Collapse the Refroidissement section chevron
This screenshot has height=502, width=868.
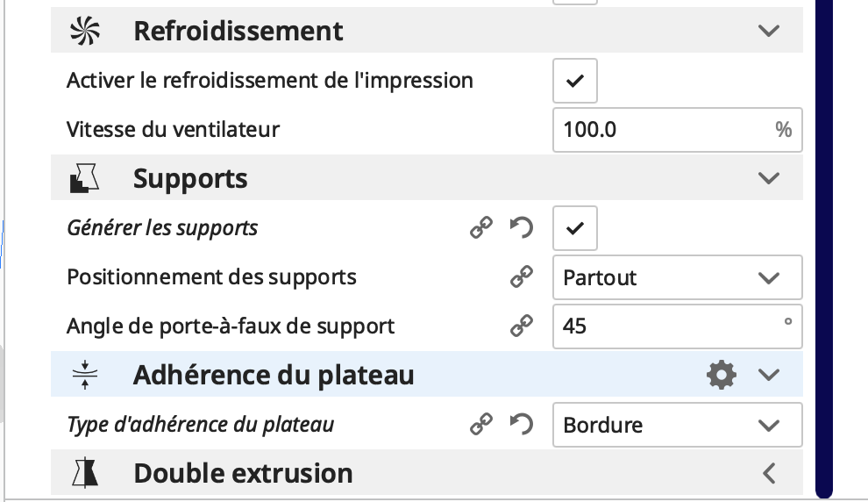coord(769,32)
